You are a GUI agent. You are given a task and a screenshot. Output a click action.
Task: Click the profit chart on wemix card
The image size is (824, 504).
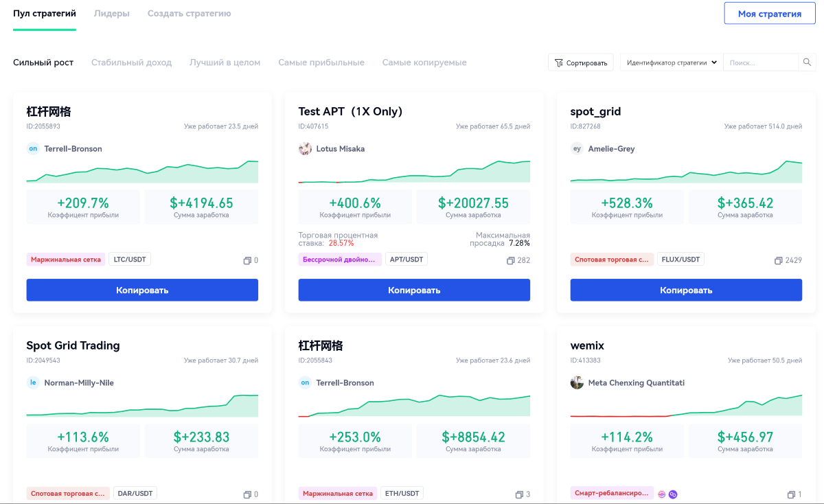point(686,405)
